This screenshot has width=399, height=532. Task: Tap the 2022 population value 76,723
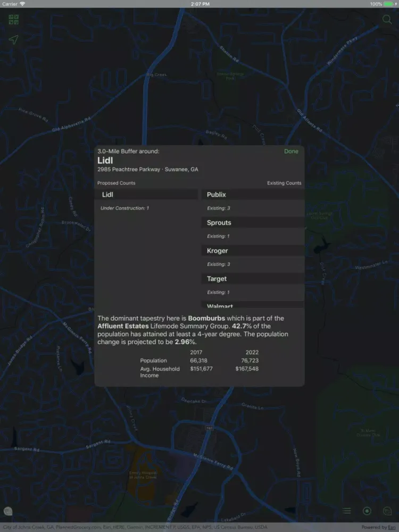(x=250, y=361)
